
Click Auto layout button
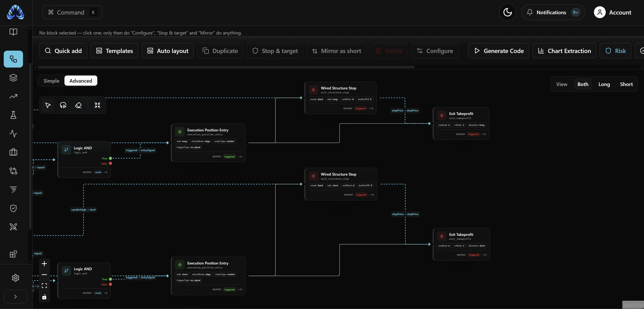[167, 51]
